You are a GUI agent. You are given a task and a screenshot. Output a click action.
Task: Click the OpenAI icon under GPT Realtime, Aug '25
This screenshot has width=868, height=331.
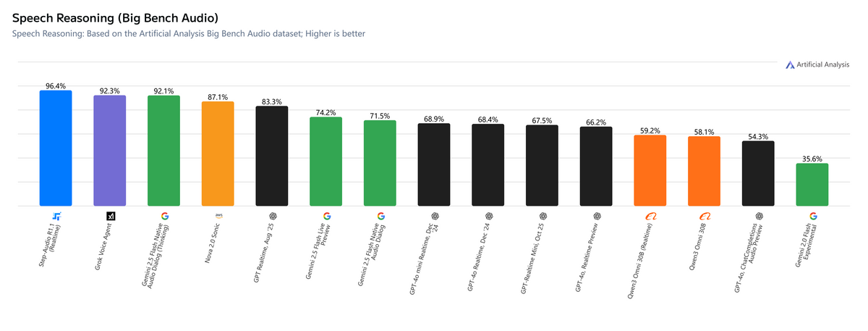point(273,216)
